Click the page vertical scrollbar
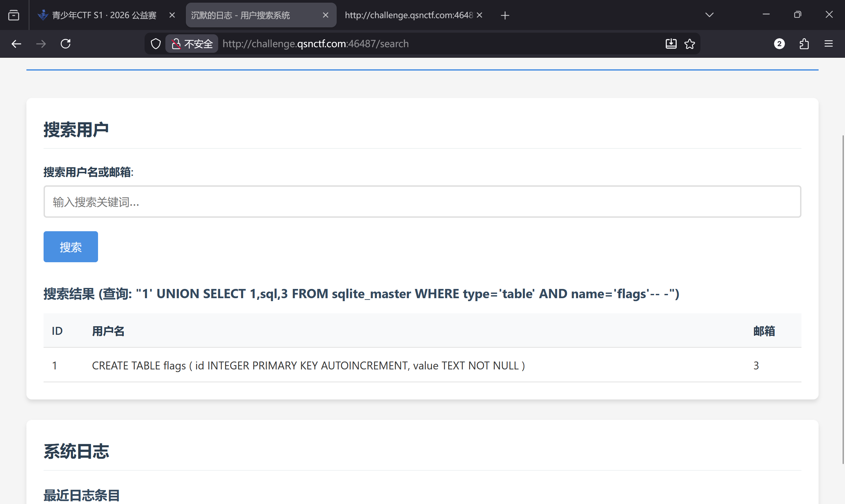 tap(843, 299)
